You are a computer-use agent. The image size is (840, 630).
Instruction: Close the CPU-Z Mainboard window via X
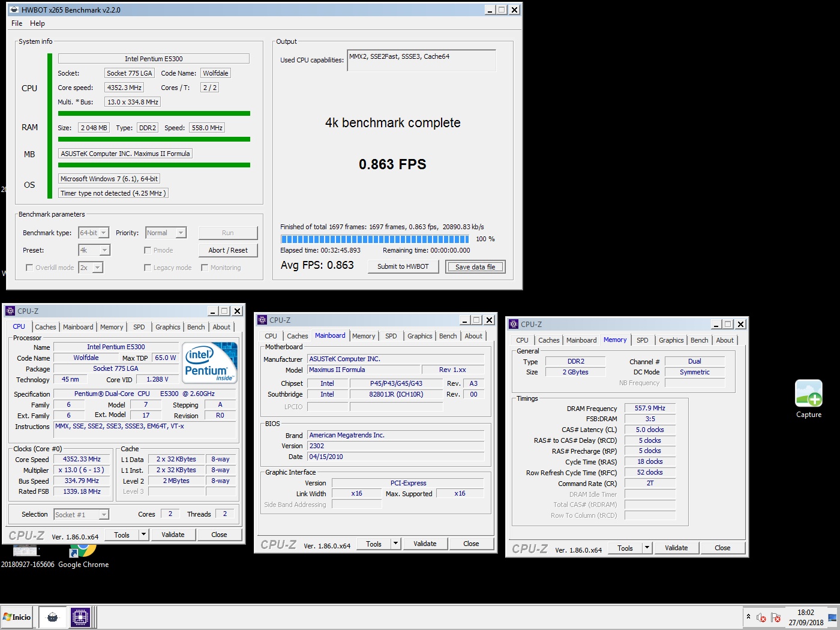coord(489,320)
